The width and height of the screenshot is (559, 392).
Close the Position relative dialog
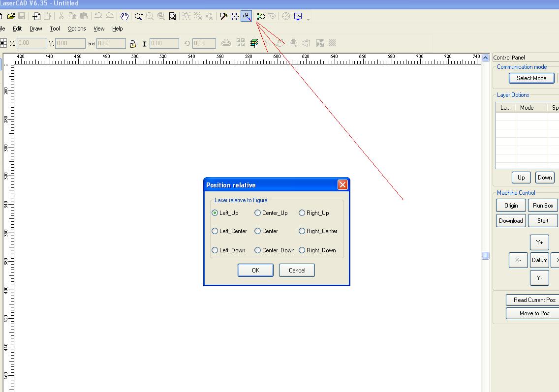[342, 185]
